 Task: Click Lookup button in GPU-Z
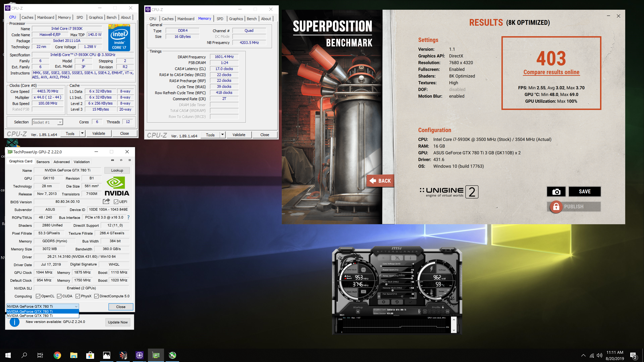117,170
